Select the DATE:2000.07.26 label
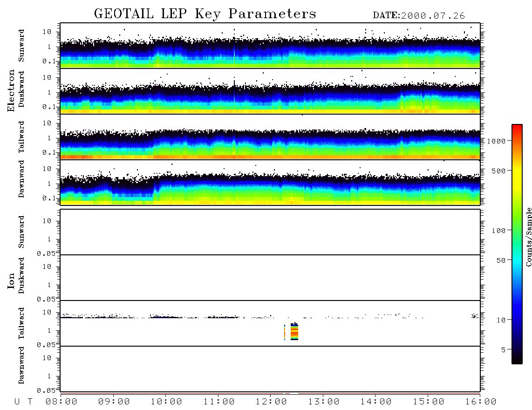 [419, 16]
